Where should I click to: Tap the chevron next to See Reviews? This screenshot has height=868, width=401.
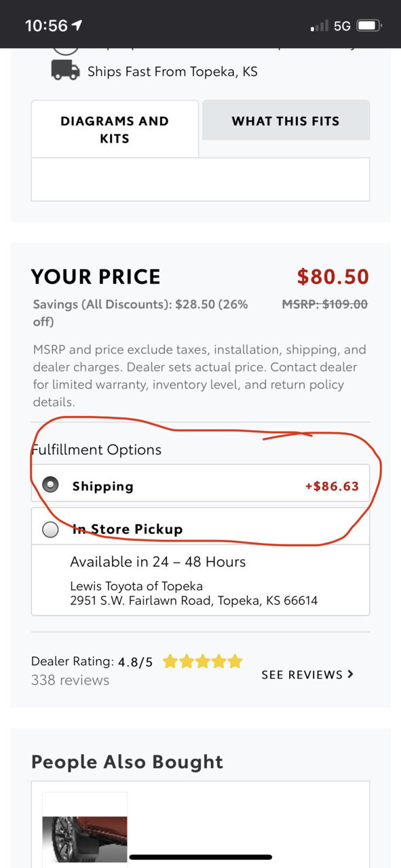350,674
